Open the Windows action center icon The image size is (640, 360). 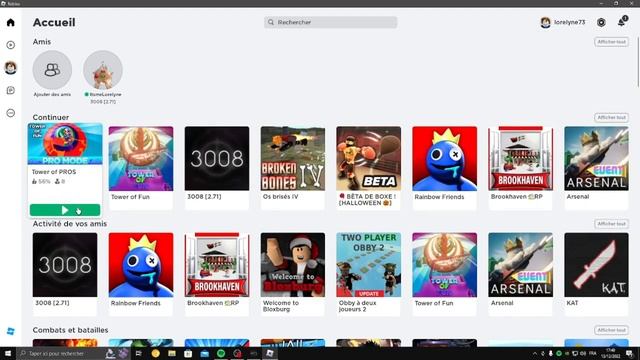[x=630, y=353]
